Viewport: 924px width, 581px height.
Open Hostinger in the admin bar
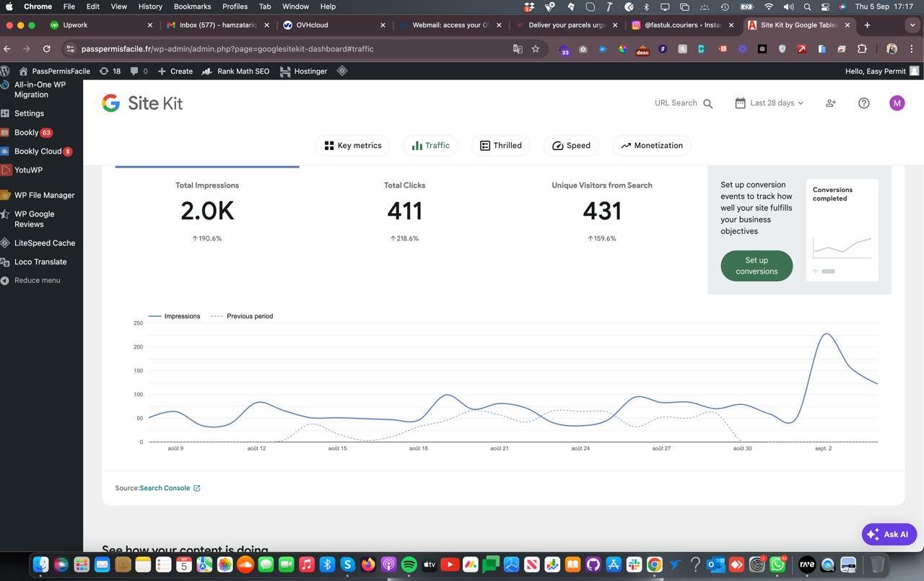point(303,71)
